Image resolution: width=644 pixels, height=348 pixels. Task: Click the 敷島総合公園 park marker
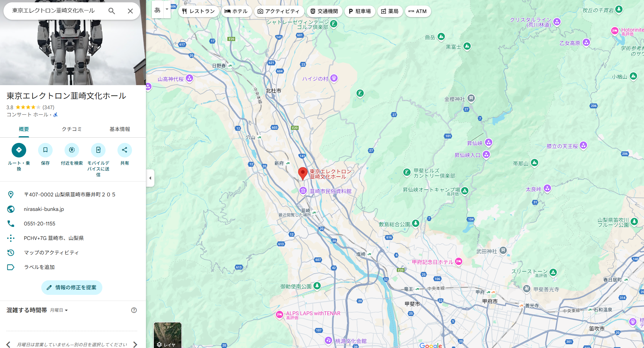click(415, 223)
